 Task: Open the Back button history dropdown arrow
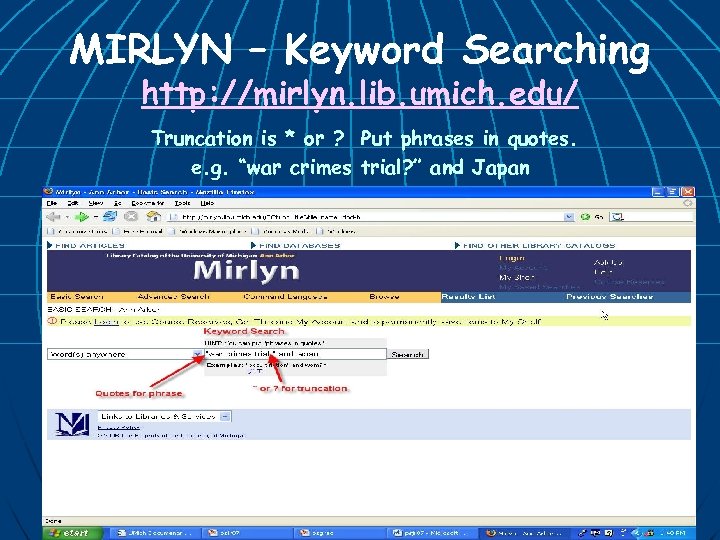67,217
